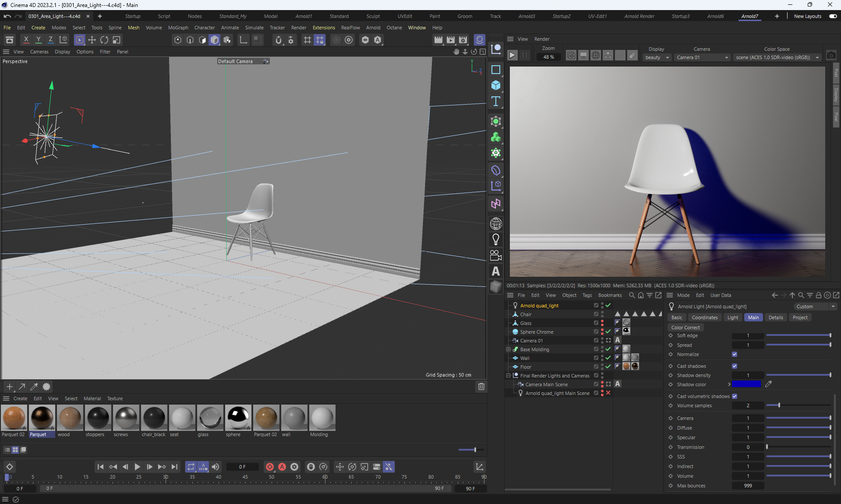Image resolution: width=841 pixels, height=504 pixels.
Task: Click the Text spline tool icon
Action: pos(496,102)
